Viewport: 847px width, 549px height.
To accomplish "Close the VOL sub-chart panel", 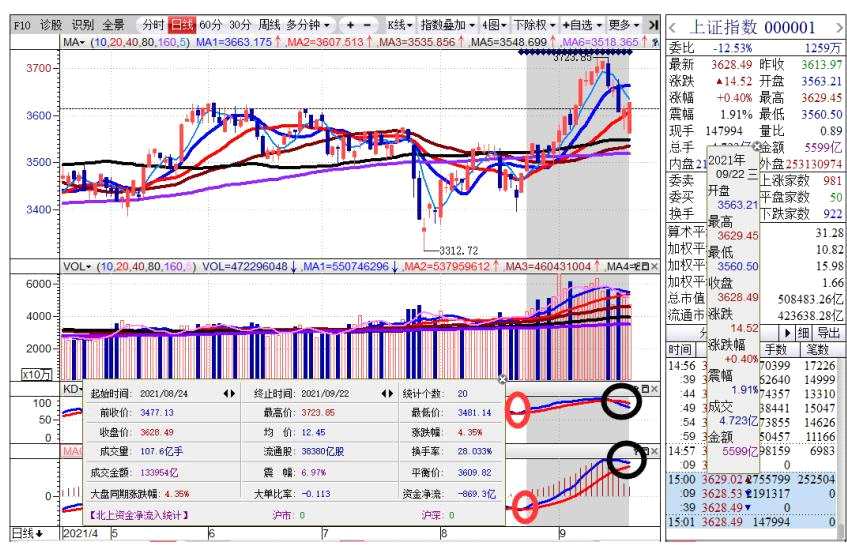I will click(654, 266).
